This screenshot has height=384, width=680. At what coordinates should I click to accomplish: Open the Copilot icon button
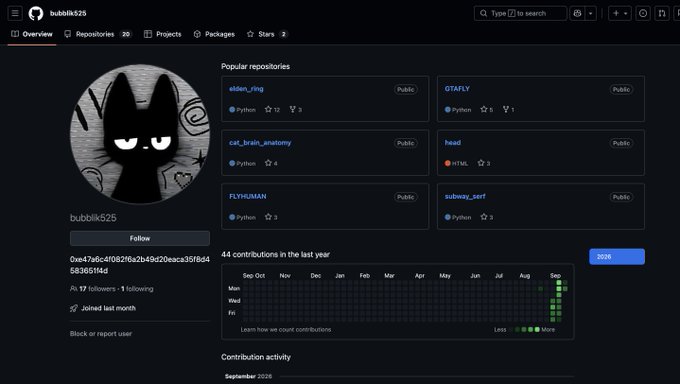pyautogui.click(x=577, y=13)
